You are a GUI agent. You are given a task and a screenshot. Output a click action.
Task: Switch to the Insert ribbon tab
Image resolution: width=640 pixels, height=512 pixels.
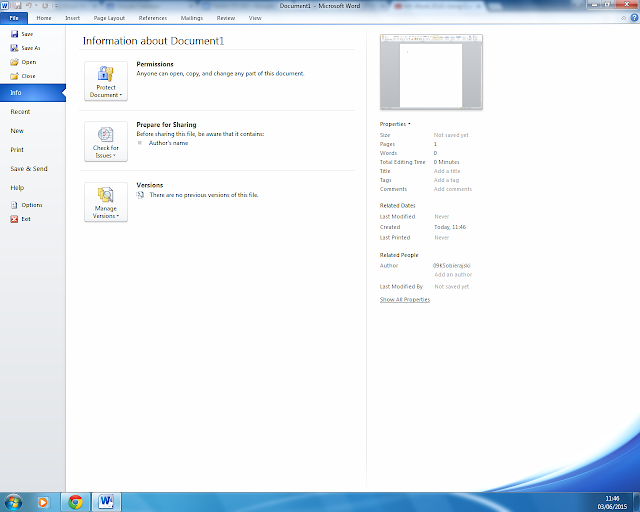(x=73, y=18)
